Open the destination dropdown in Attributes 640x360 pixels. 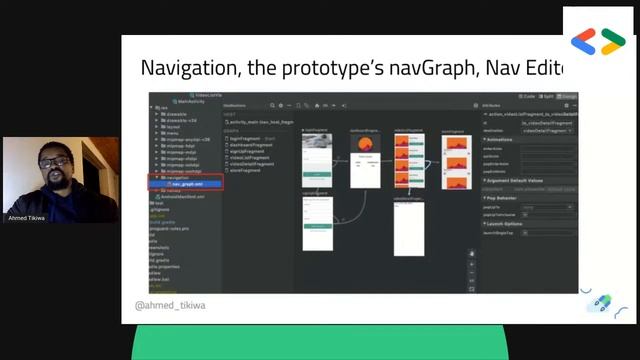(548, 131)
